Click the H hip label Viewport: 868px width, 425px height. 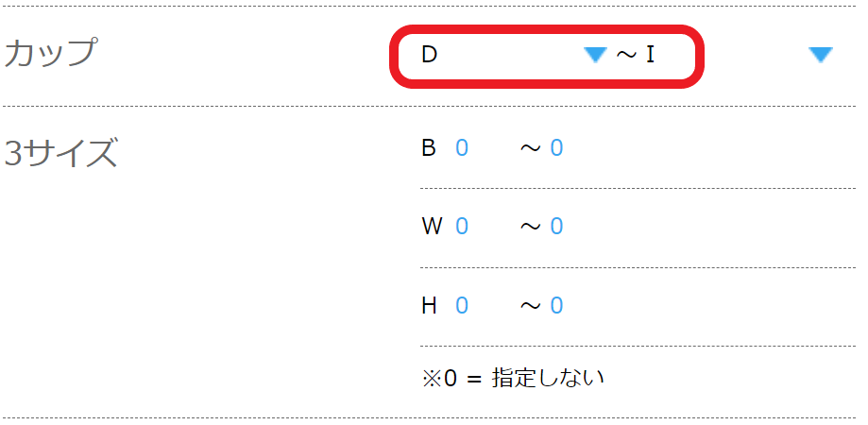click(429, 305)
